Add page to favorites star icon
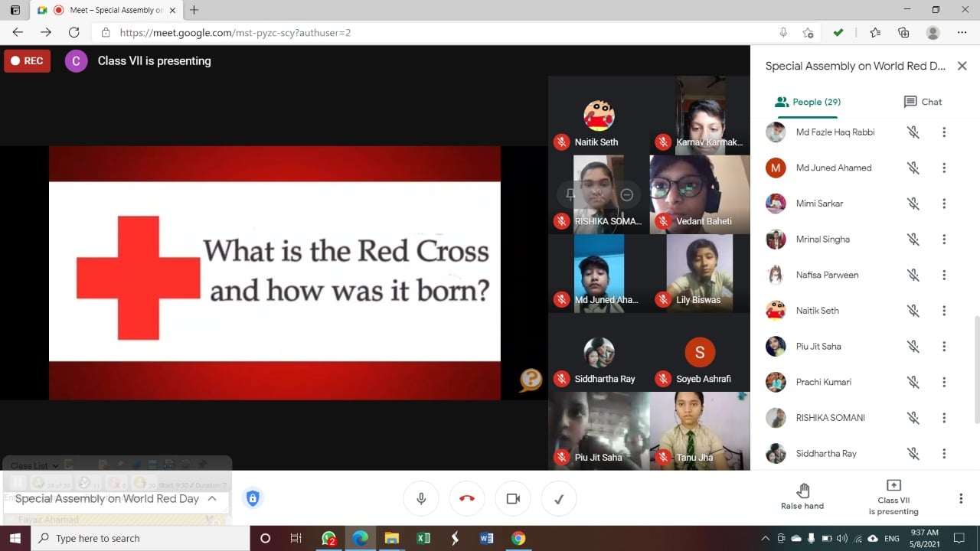The width and height of the screenshot is (980, 551). pos(808,32)
